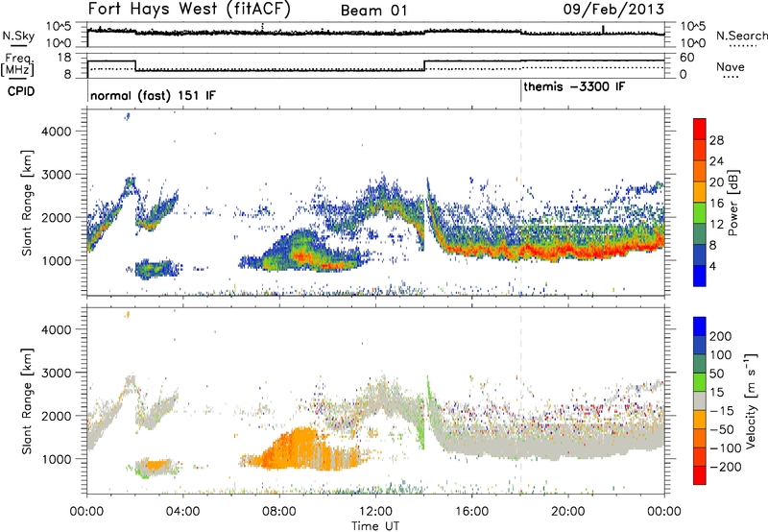Pick Power colorbar segment between 4 and 8
Image resolution: width=768 pixels, height=532 pixels.
pos(700,255)
